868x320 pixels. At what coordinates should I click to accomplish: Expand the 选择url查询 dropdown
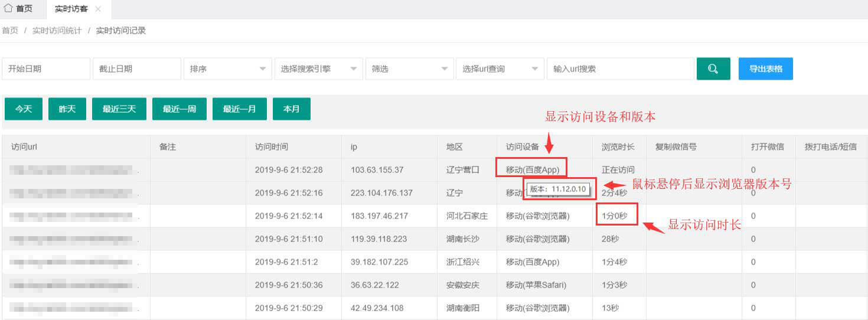[x=500, y=69]
